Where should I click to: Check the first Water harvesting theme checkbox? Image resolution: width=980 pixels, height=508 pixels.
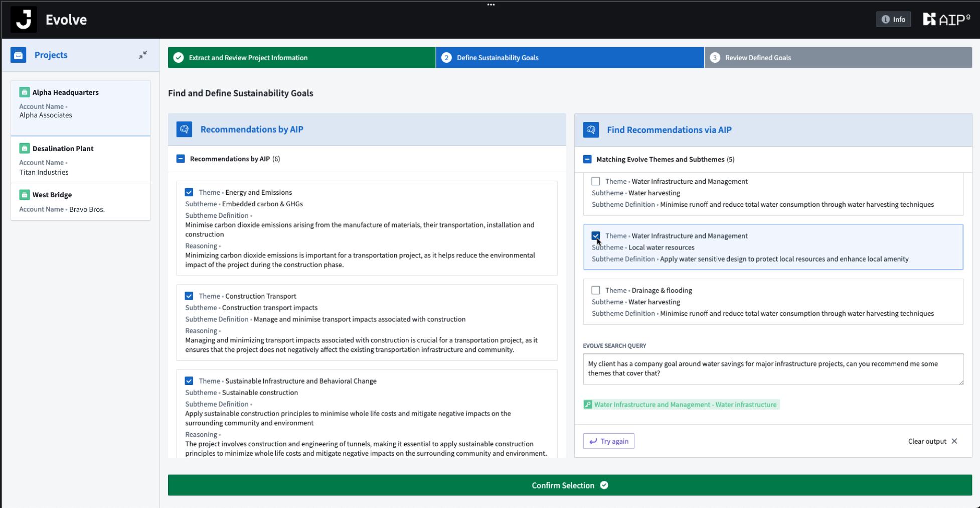pyautogui.click(x=596, y=181)
